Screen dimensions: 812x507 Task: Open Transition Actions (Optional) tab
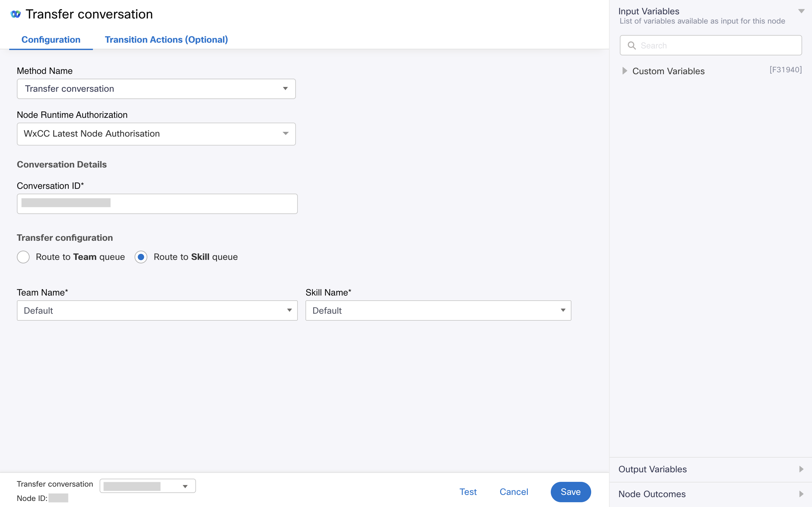(x=166, y=39)
